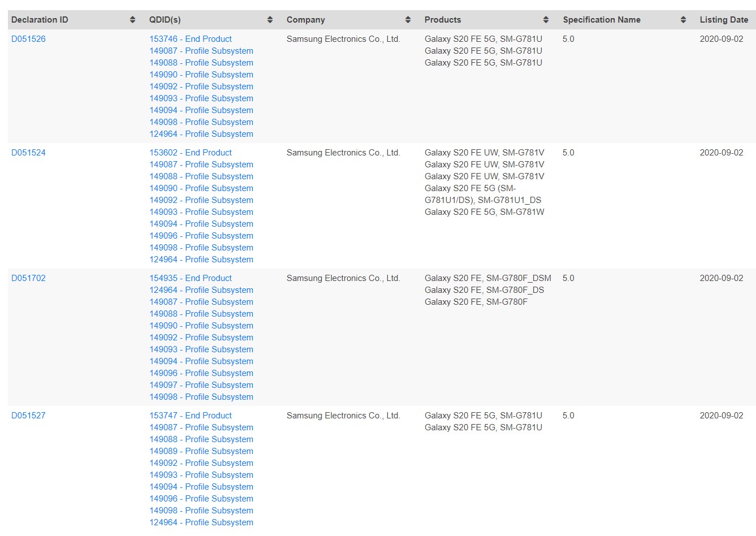The height and width of the screenshot is (536, 756).
Task: Click the Company column header text
Action: (x=305, y=20)
